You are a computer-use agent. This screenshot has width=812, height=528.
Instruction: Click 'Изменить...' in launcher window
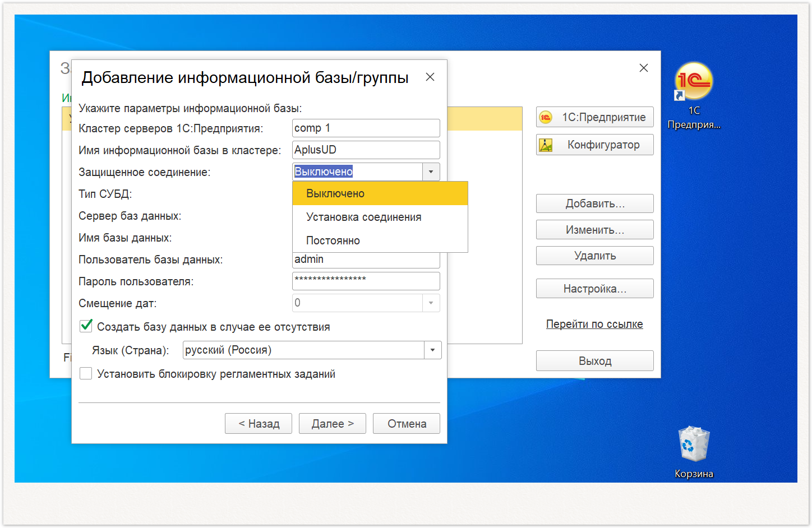[x=595, y=230]
